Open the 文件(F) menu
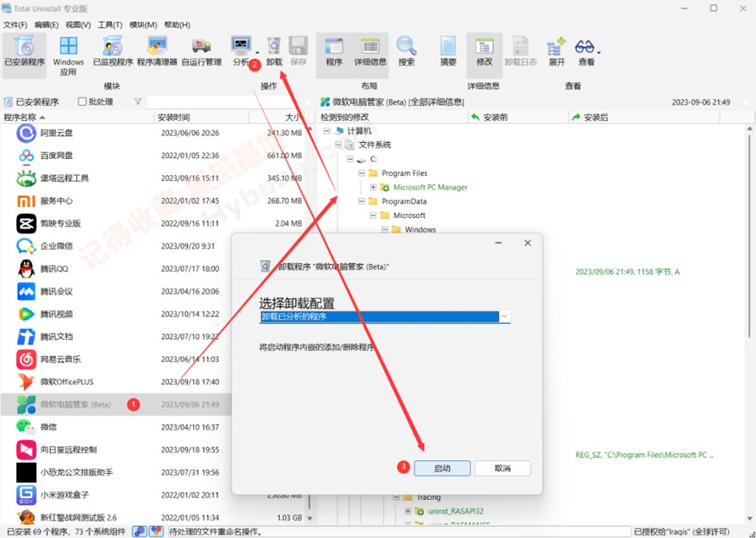Viewport: 756px width, 538px height. (x=15, y=25)
